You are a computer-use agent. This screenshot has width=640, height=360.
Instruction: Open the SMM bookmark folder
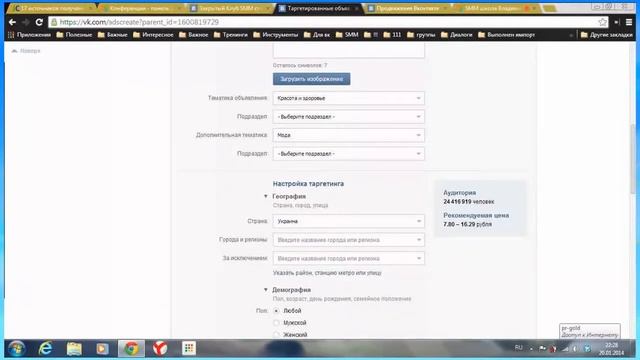point(347,35)
